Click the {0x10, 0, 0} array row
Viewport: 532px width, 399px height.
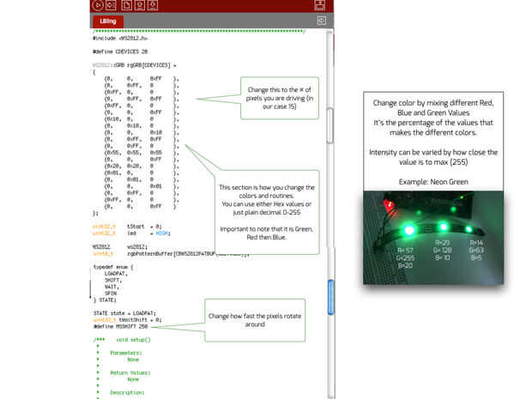click(x=141, y=118)
